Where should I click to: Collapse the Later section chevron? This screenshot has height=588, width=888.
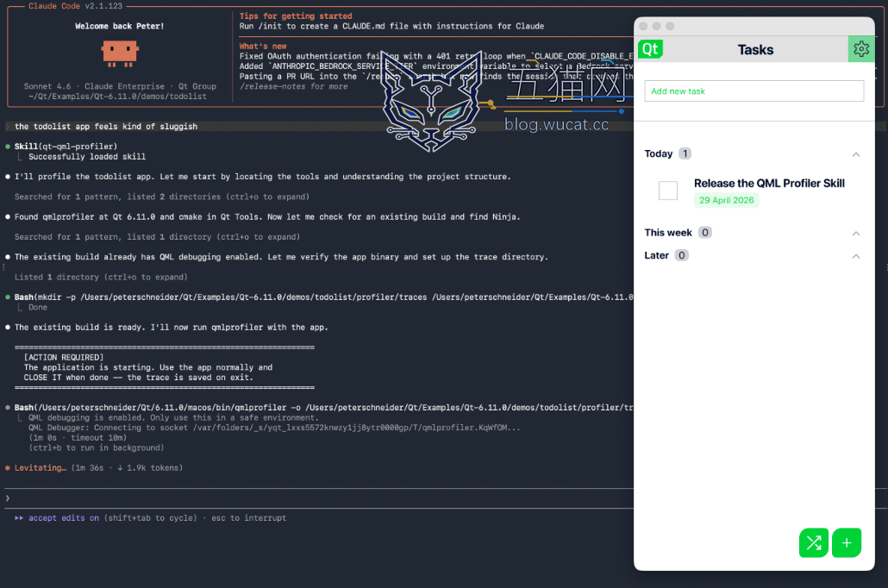pyautogui.click(x=856, y=256)
